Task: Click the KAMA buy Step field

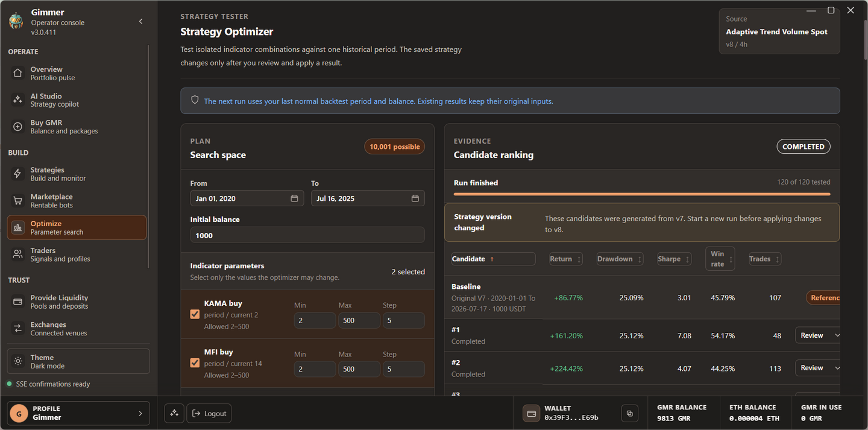Action: [x=403, y=320]
